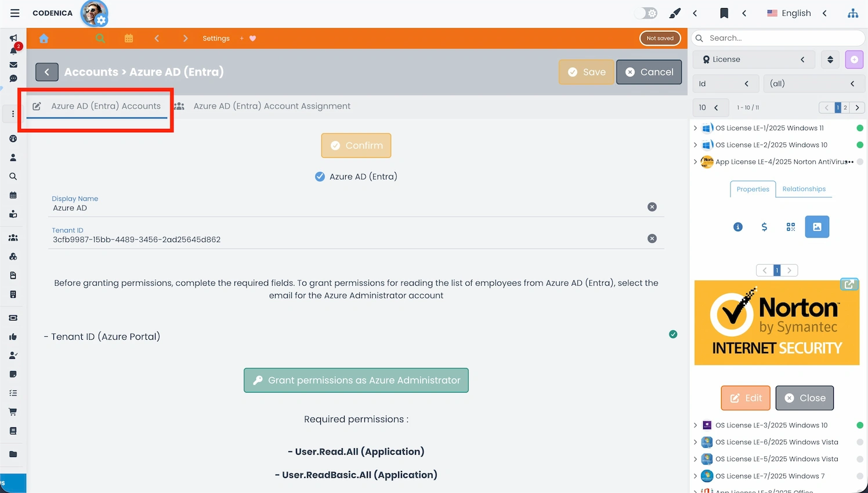This screenshot has height=493, width=868.
Task: Open the English language dropdown
Action: click(x=795, y=13)
